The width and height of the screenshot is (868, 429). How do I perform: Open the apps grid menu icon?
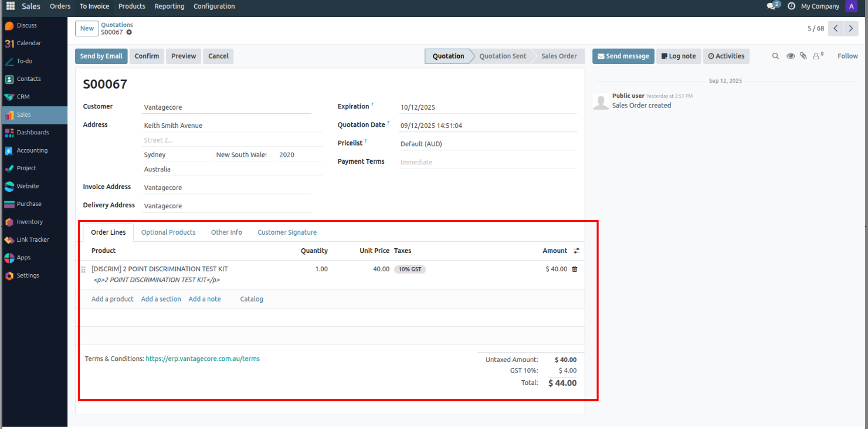(x=11, y=6)
